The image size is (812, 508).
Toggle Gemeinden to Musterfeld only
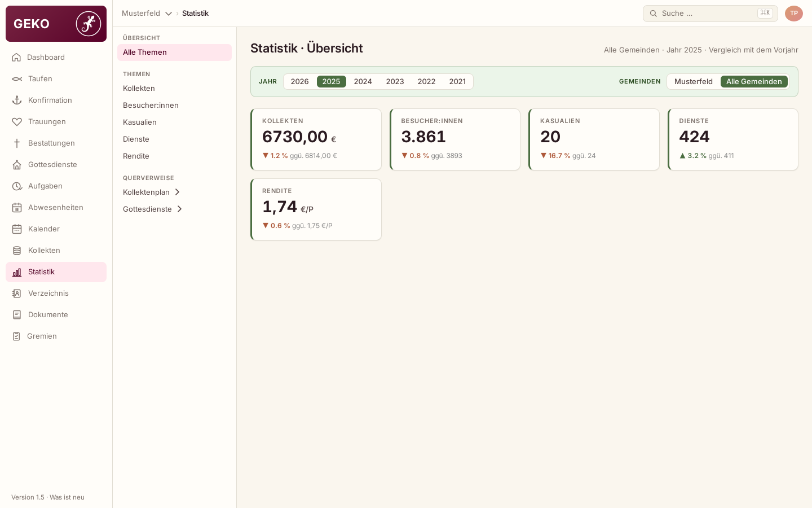pyautogui.click(x=694, y=81)
